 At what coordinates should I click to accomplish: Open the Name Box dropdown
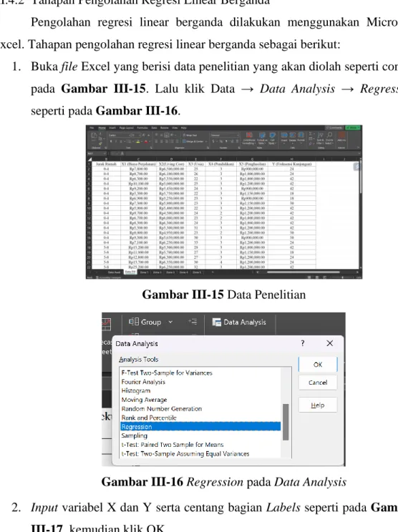105,153
